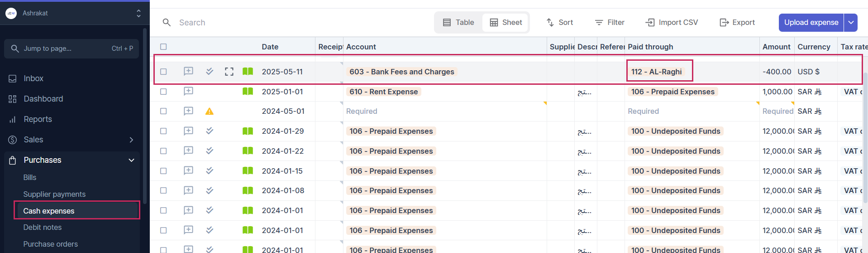Select the 2024-01-22 row checkbox
The width and height of the screenshot is (868, 253).
tap(163, 151)
